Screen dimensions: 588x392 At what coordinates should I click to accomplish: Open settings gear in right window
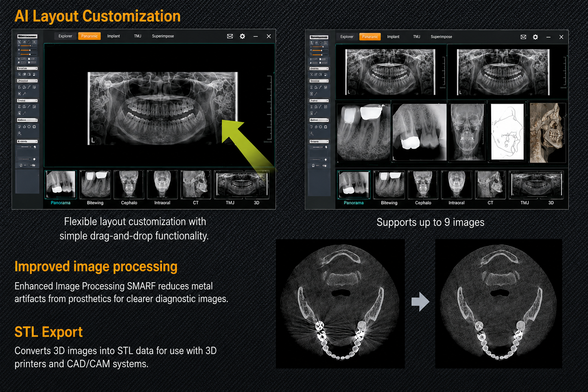[x=536, y=37]
